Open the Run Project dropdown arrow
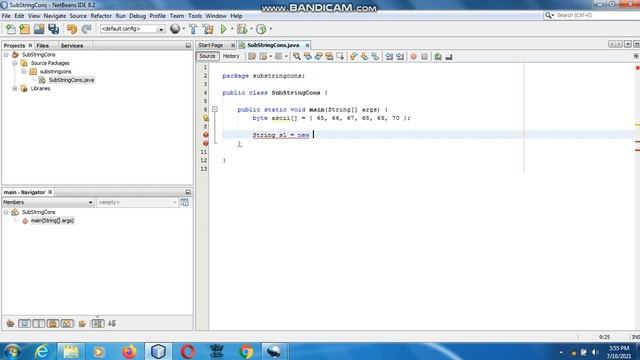 [232, 29]
